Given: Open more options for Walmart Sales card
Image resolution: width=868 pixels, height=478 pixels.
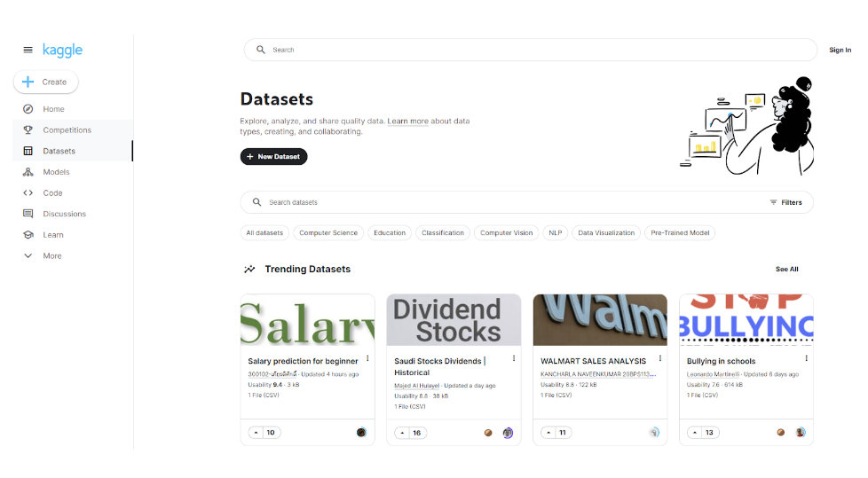Looking at the screenshot, I should (659, 358).
